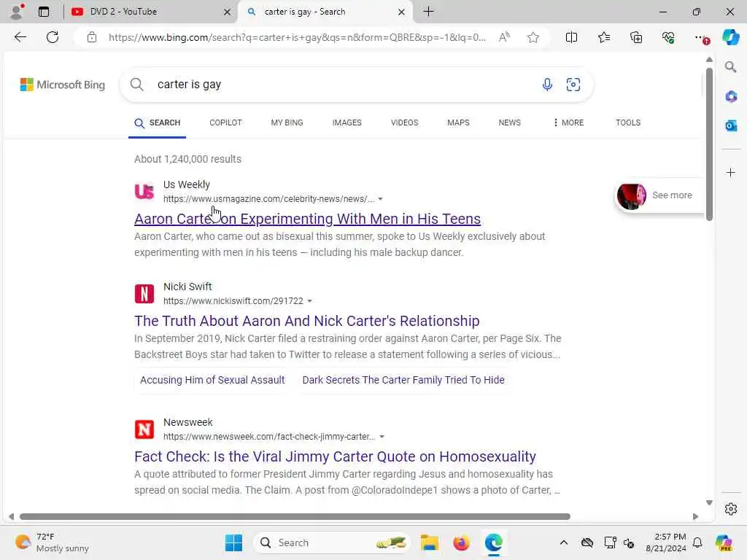Open Edge Settings and more menu

[x=701, y=37]
